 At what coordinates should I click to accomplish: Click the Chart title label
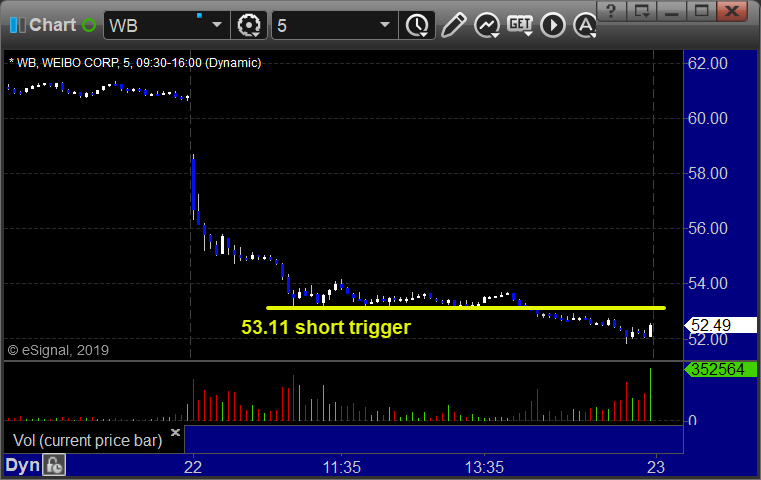click(52, 25)
